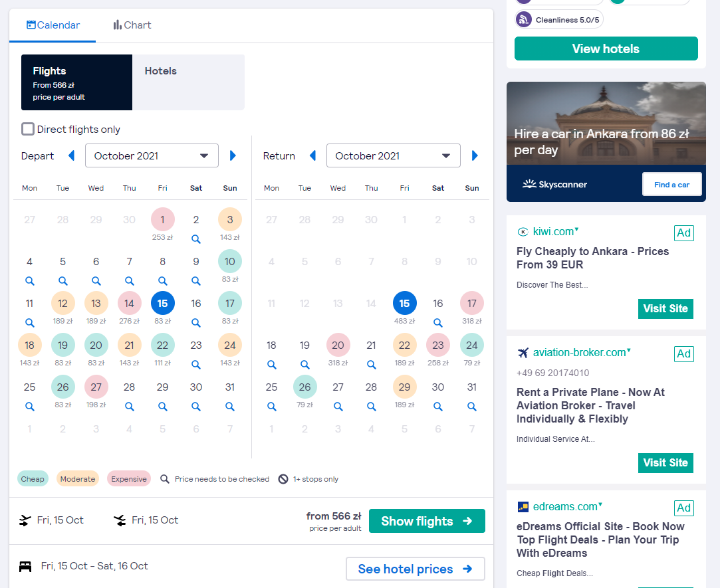Image resolution: width=720 pixels, height=588 pixels.
Task: Expand aviation-broker.com ad info arrow
Action: point(629,350)
